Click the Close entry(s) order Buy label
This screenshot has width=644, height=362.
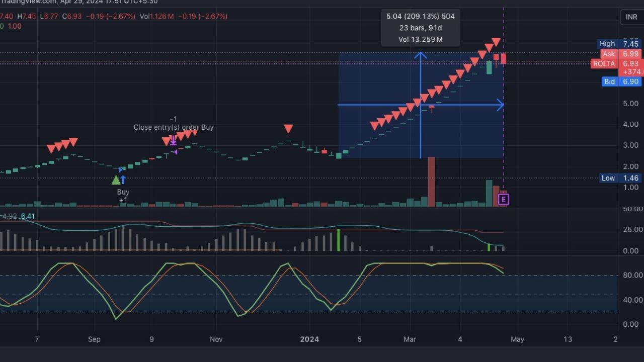(x=174, y=127)
